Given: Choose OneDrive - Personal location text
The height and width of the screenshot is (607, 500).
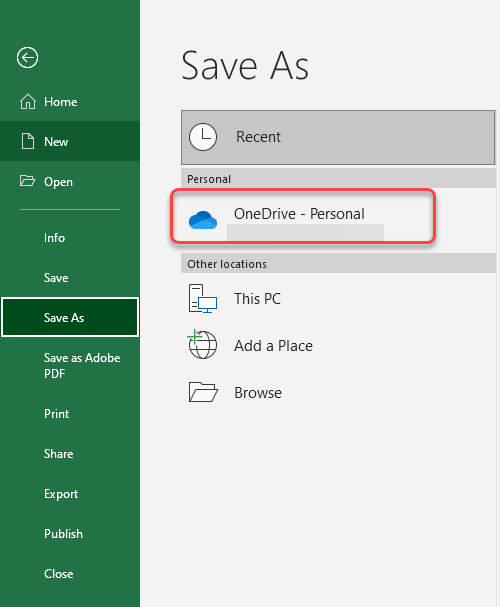Looking at the screenshot, I should (x=299, y=214).
